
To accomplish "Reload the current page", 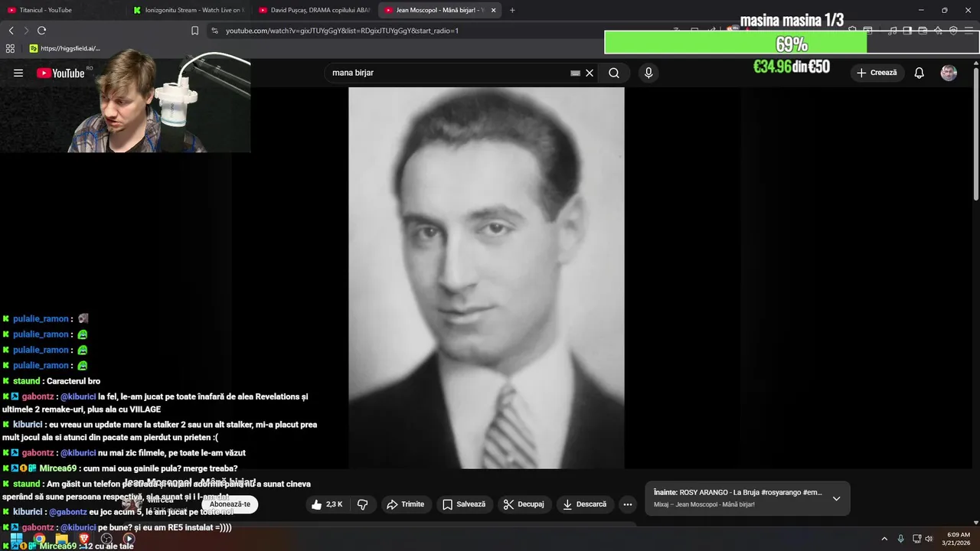I will [41, 31].
